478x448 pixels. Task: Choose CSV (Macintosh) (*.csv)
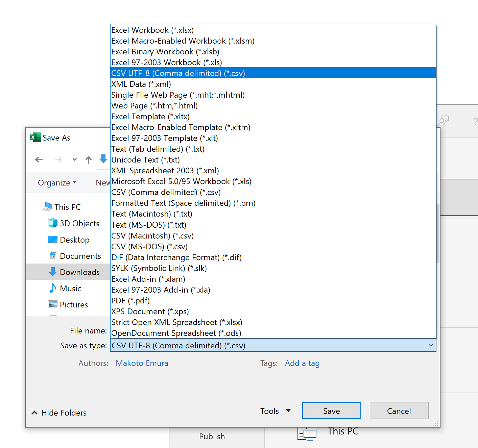click(273, 236)
